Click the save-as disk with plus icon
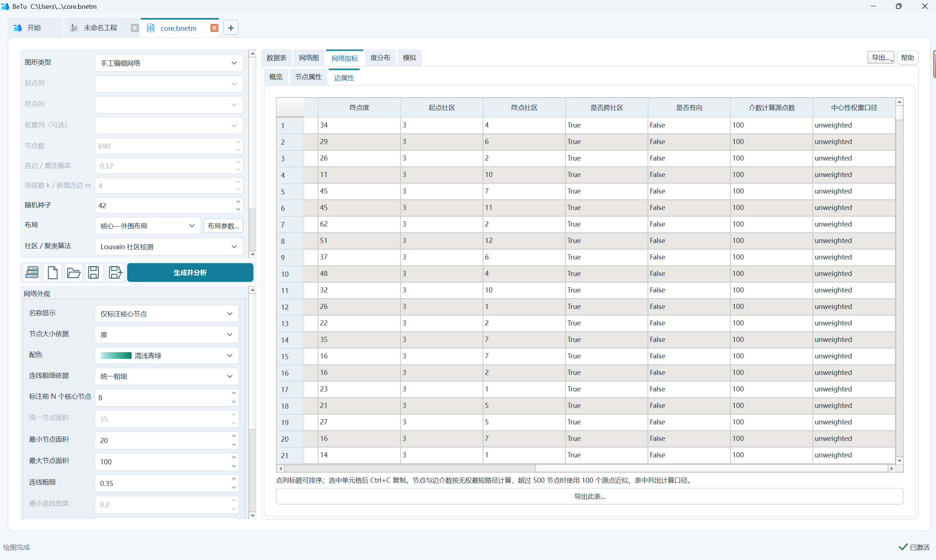936x560 pixels. pos(115,272)
